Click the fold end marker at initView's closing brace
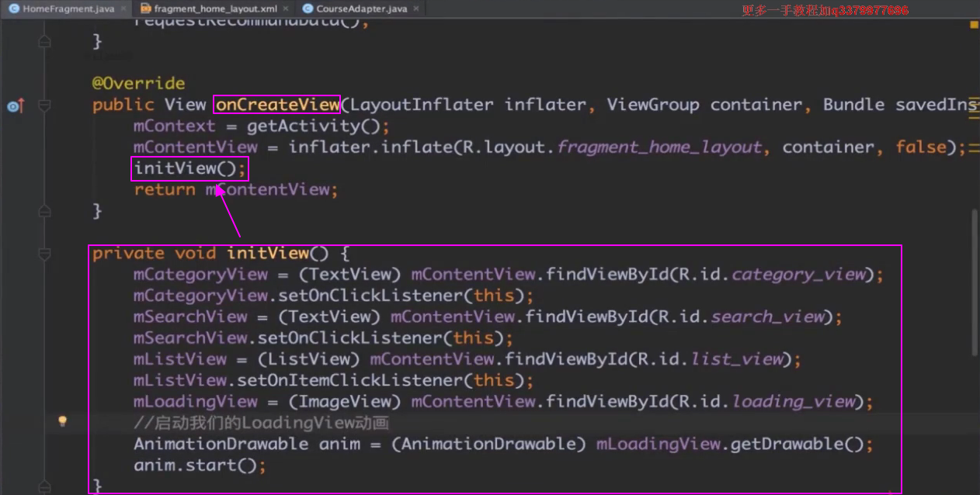Screen dimensions: 980x495 pyautogui.click(x=44, y=486)
